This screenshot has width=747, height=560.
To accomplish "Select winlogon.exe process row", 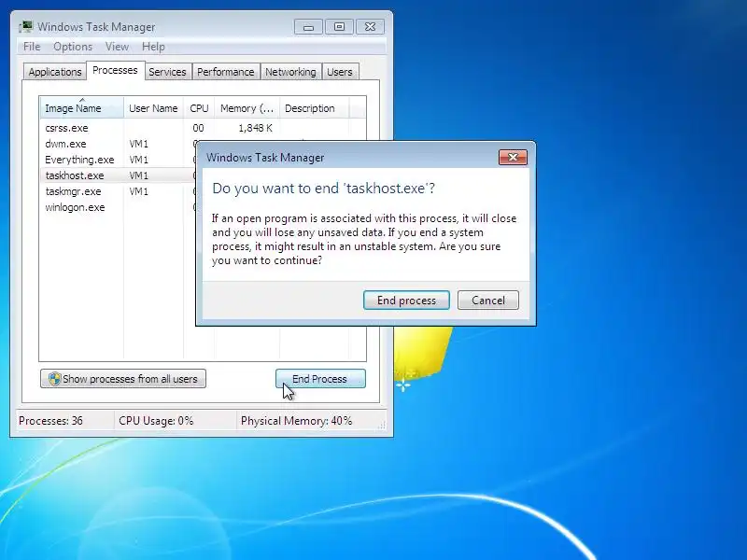I will (118, 207).
